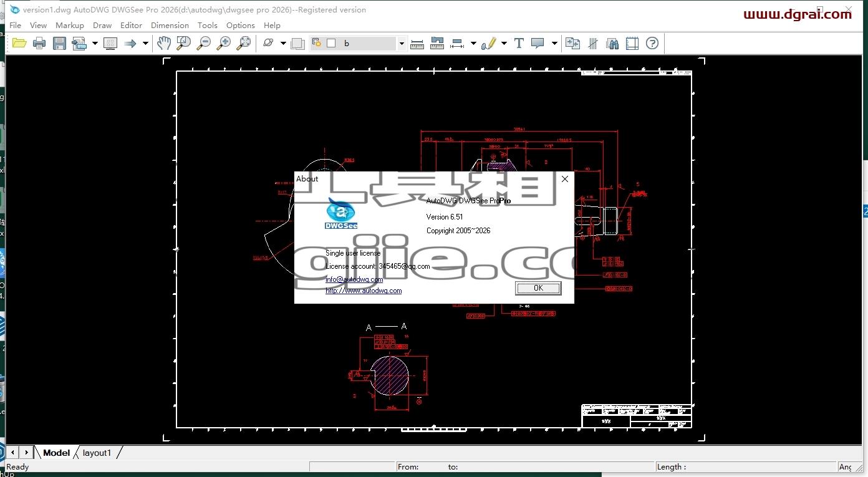Click the tab scroll right arrow
This screenshot has width=868, height=477.
(x=27, y=452)
